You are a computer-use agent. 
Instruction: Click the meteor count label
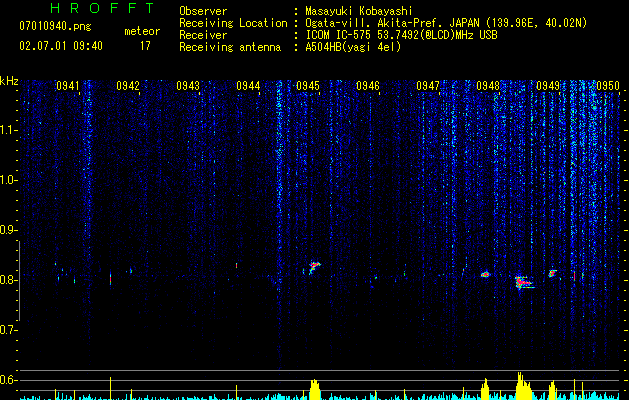point(142,31)
